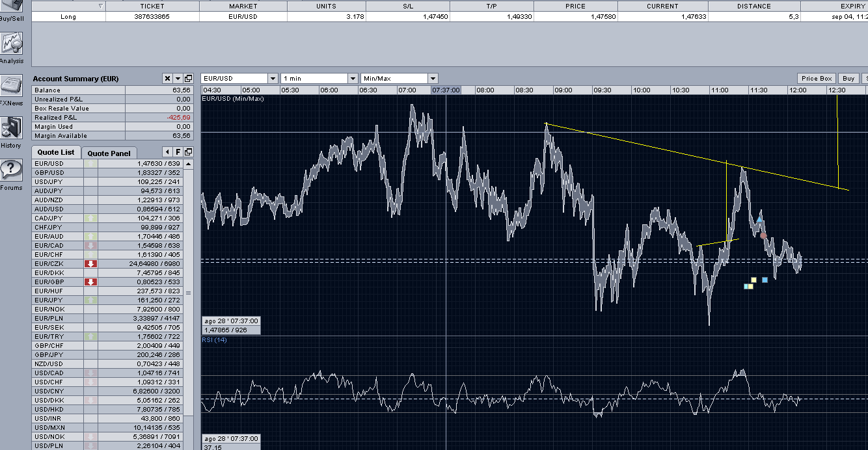The image size is (868, 450).
Task: Click the Buy/Sell sidebar icon
Action: (x=12, y=7)
